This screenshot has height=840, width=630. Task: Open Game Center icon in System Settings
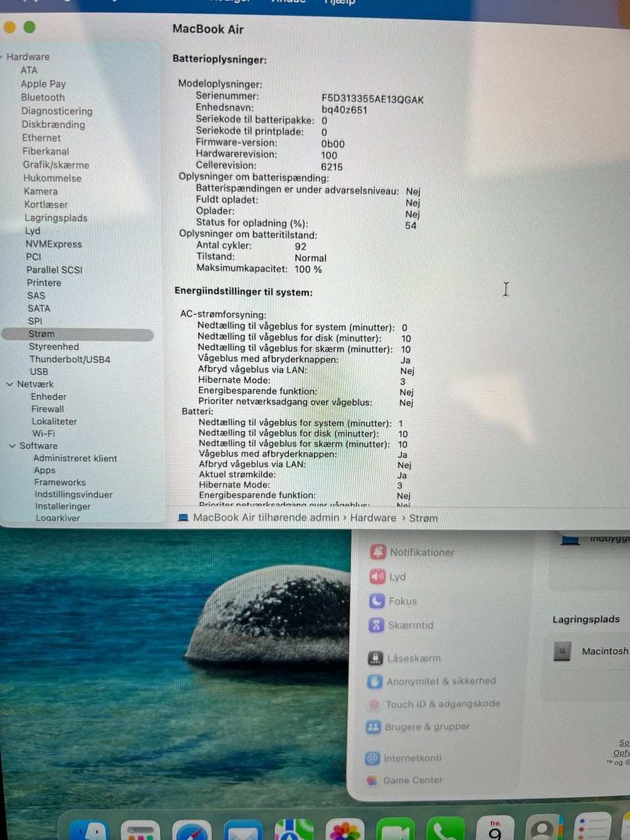(372, 780)
